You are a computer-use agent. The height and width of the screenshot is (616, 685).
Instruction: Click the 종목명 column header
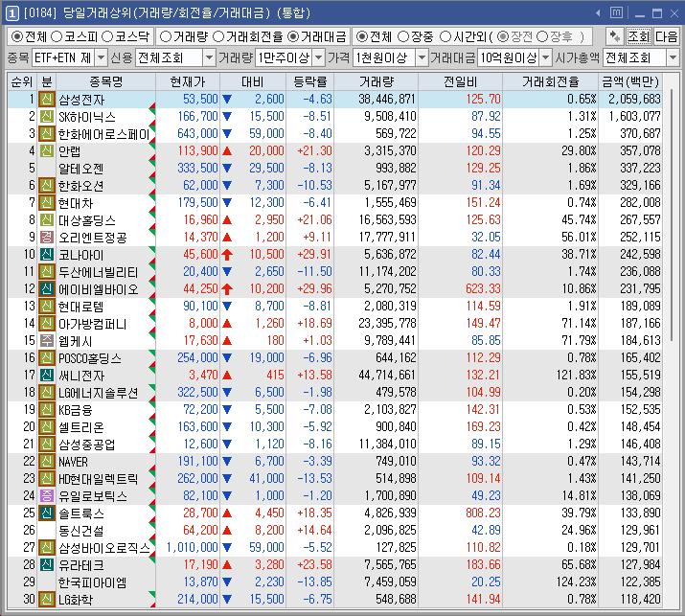coord(106,81)
